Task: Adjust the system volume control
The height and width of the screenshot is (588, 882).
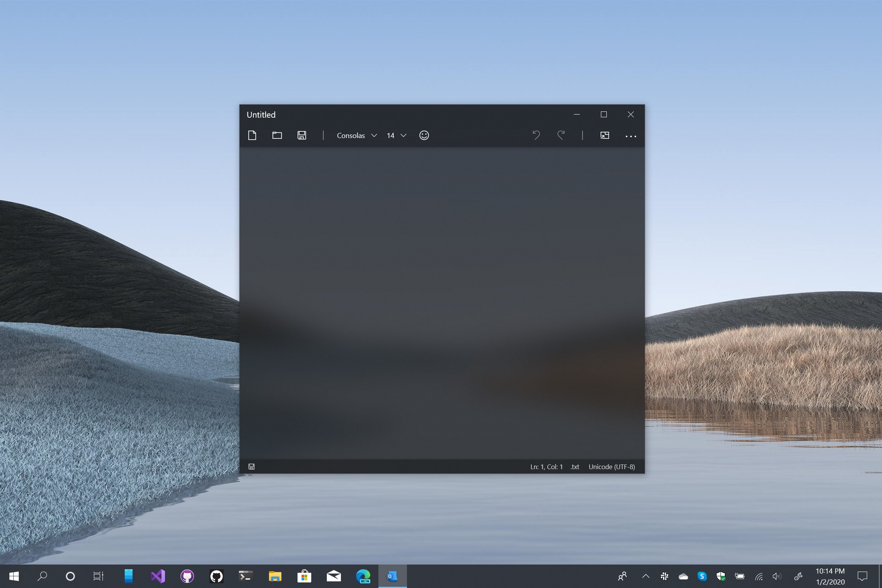Action: coord(778,576)
